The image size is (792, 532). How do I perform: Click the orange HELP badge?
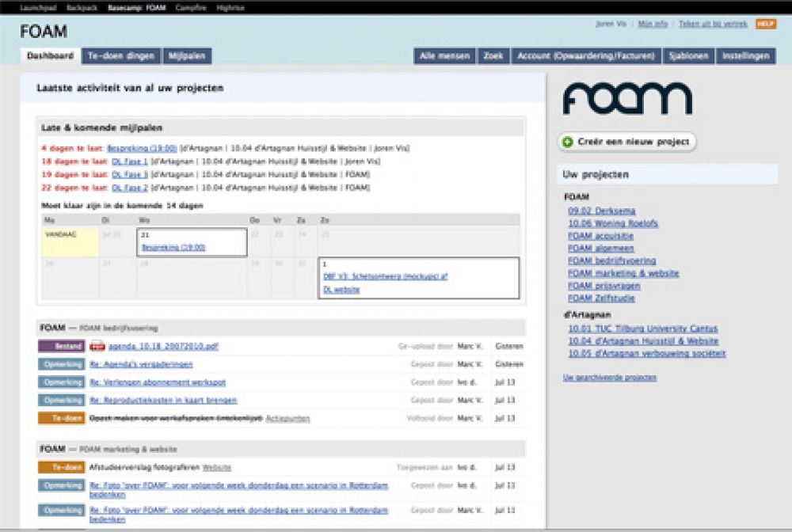tap(766, 24)
